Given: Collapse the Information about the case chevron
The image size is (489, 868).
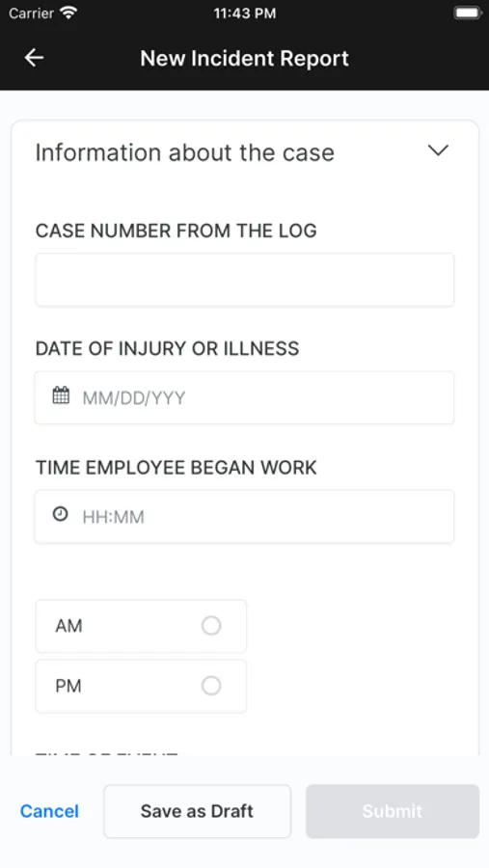Looking at the screenshot, I should click(438, 150).
